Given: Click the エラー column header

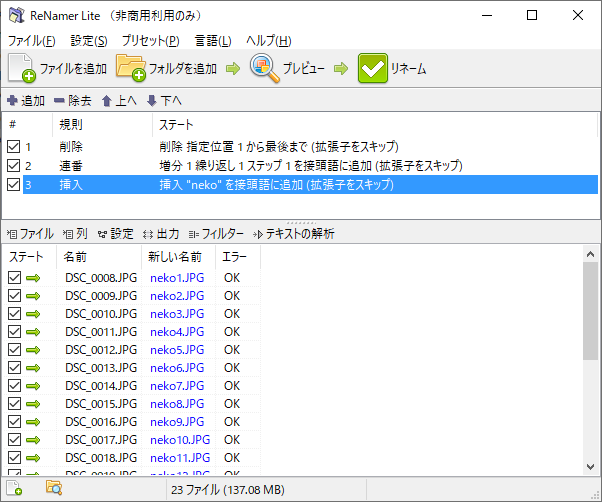Looking at the screenshot, I should click(238, 257).
